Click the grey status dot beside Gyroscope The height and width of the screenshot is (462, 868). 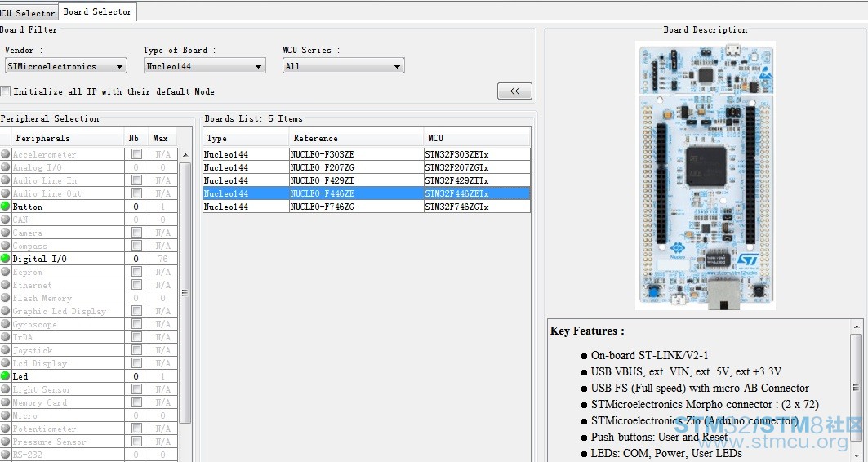click(x=6, y=324)
